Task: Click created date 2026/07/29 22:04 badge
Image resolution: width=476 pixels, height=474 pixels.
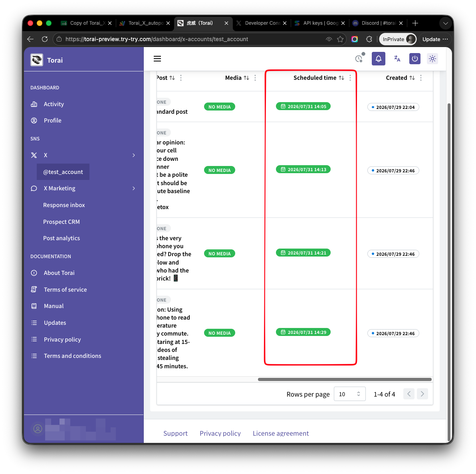Action: click(x=393, y=107)
